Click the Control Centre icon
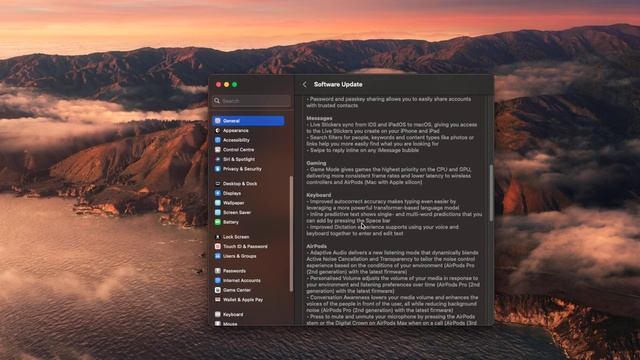Screen dimensions: 640x360 218,150
